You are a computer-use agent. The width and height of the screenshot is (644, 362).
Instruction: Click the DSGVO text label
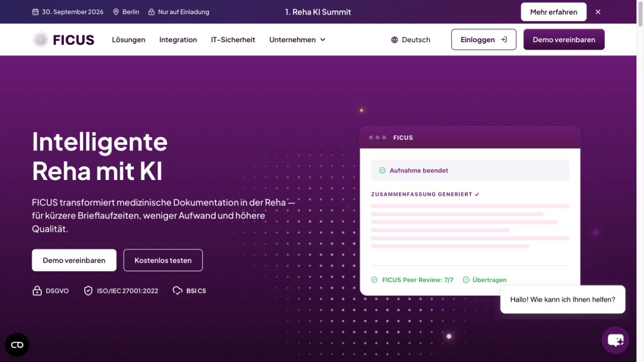pyautogui.click(x=57, y=291)
